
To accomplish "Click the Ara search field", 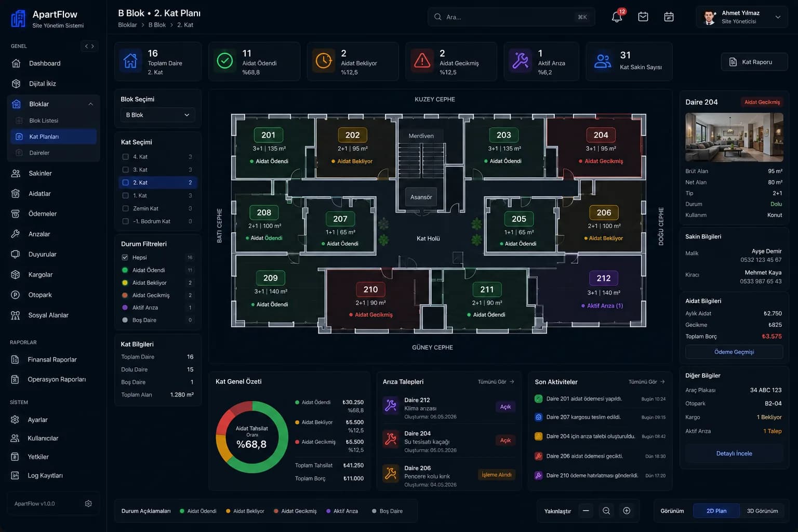I will point(511,17).
